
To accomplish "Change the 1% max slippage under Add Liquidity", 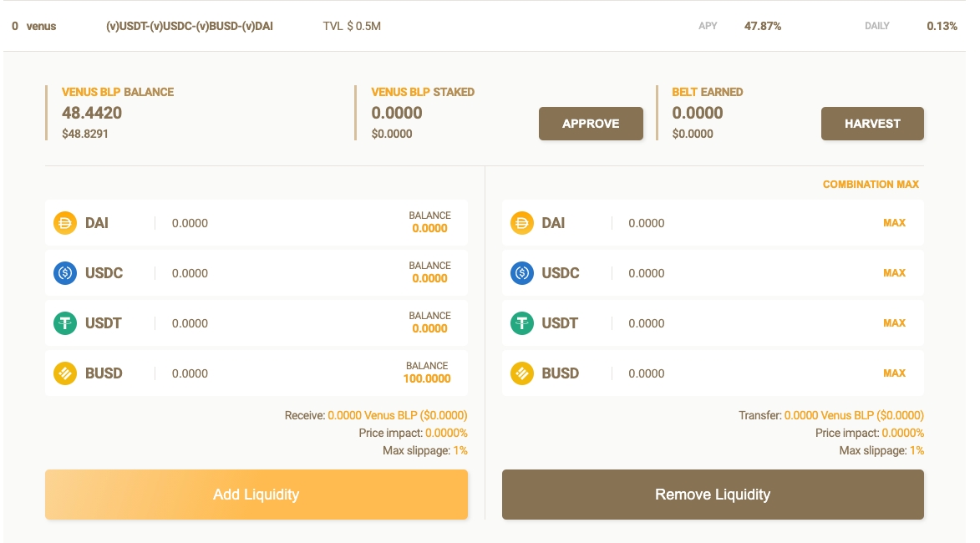I will [x=460, y=450].
